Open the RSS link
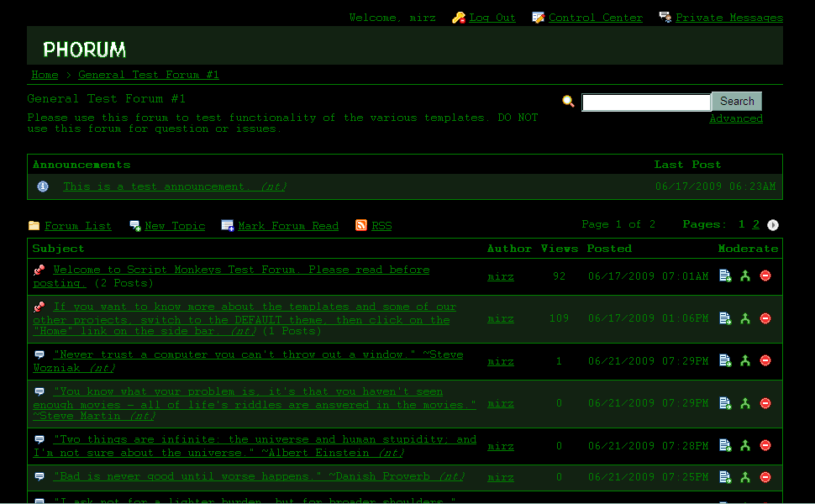Viewport: 815px width, 504px height. tap(381, 226)
